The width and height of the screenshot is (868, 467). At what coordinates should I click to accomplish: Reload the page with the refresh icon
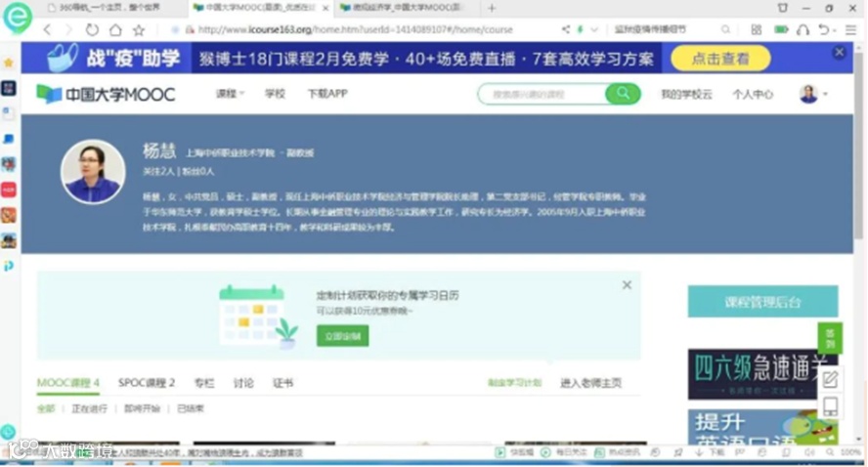[92, 30]
